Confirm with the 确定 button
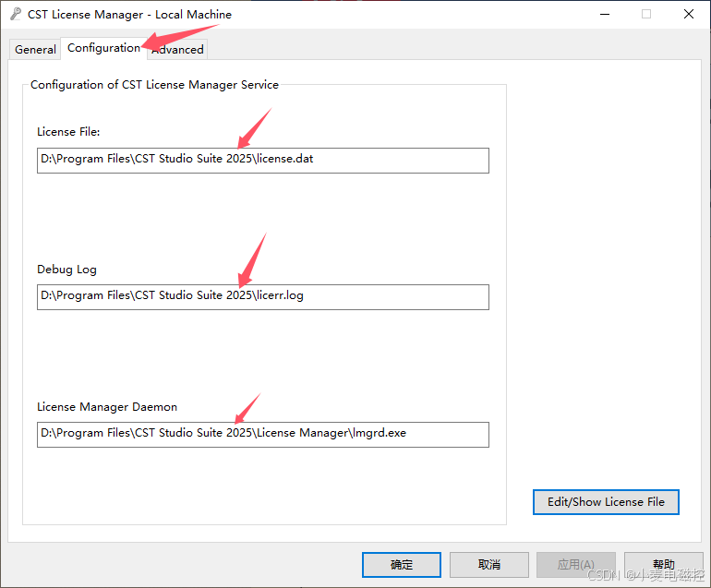Image resolution: width=711 pixels, height=588 pixels. coord(402,564)
